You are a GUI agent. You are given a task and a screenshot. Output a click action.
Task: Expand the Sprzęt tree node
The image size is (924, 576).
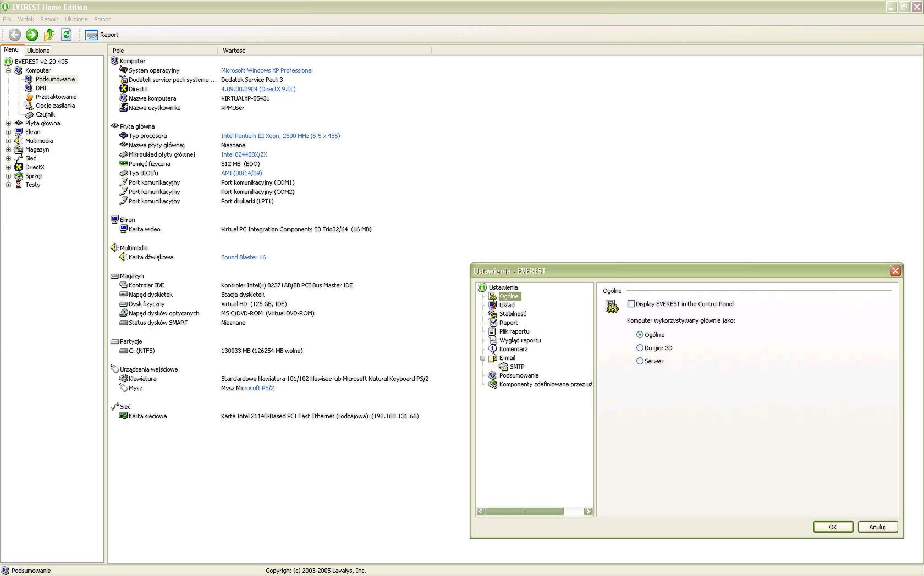click(8, 176)
